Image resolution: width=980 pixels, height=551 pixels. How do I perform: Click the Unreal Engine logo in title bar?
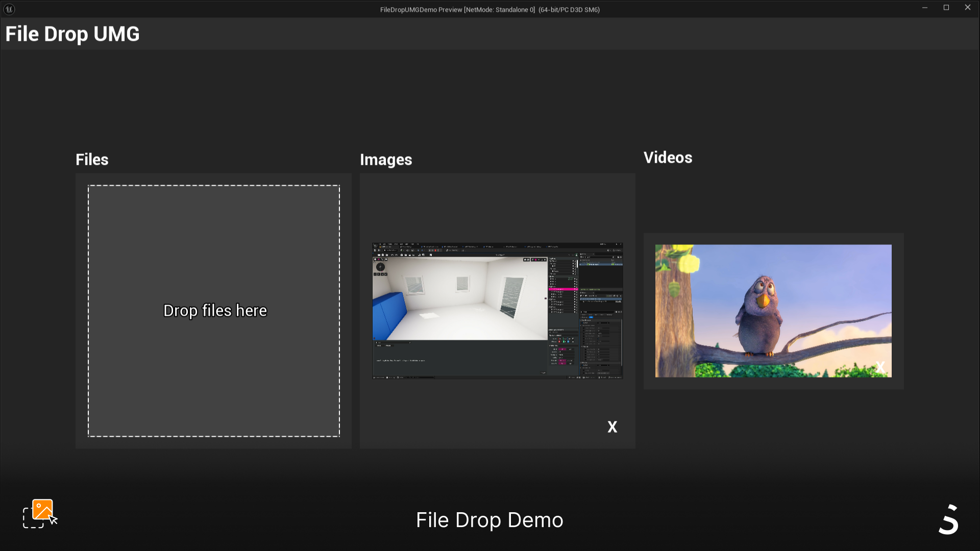click(9, 9)
